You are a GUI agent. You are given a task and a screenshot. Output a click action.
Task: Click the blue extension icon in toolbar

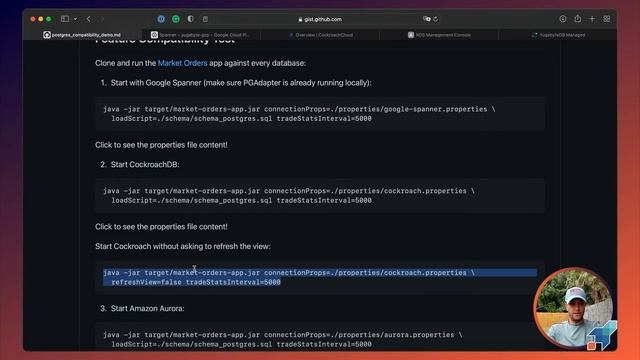[161, 19]
